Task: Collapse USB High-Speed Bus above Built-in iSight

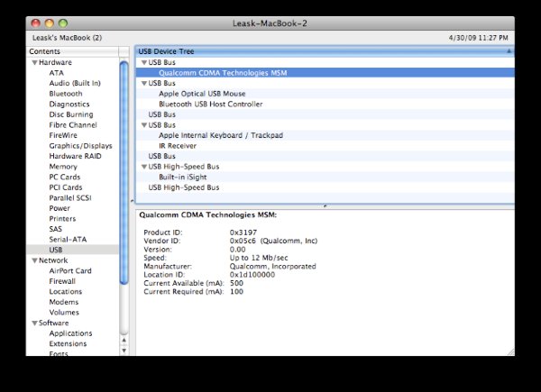Action: (x=144, y=167)
